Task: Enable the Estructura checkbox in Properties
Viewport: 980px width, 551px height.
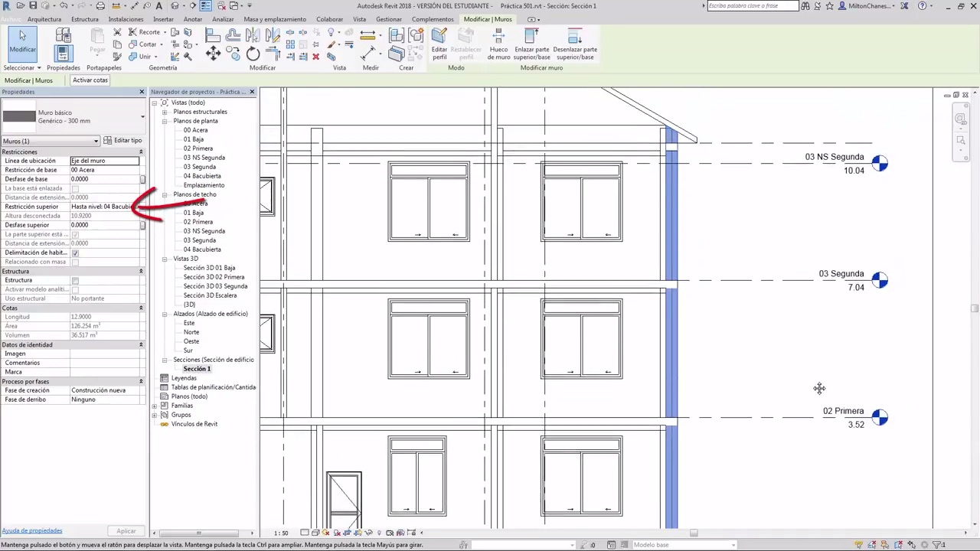Action: pos(75,280)
